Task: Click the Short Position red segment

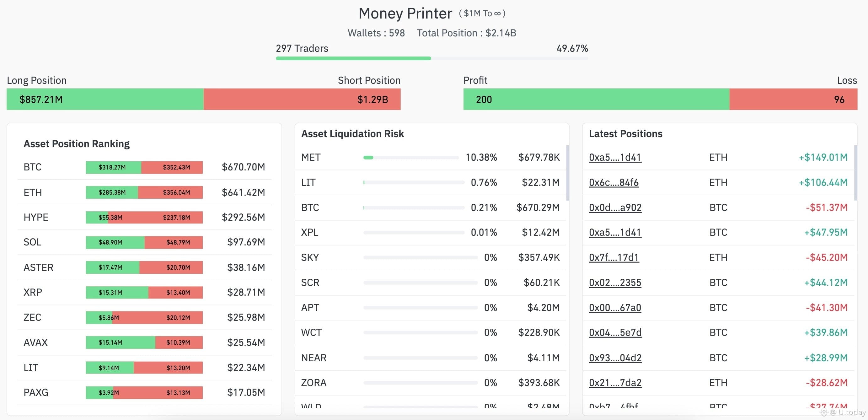Action: point(302,100)
